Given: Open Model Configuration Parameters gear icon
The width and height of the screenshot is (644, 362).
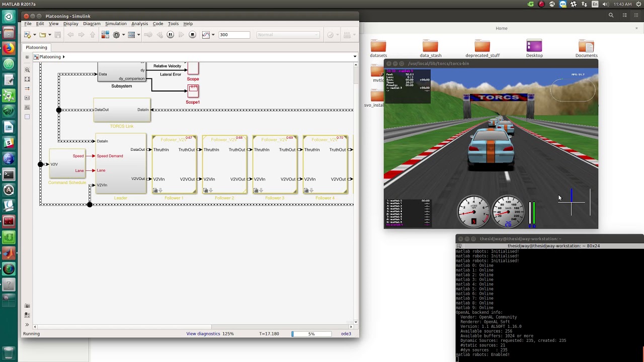Looking at the screenshot, I should tap(116, 35).
